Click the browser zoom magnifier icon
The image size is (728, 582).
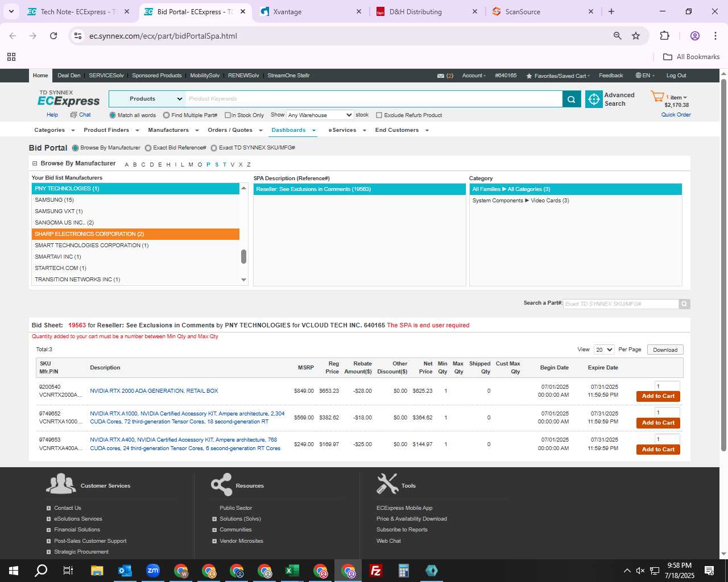[617, 36]
